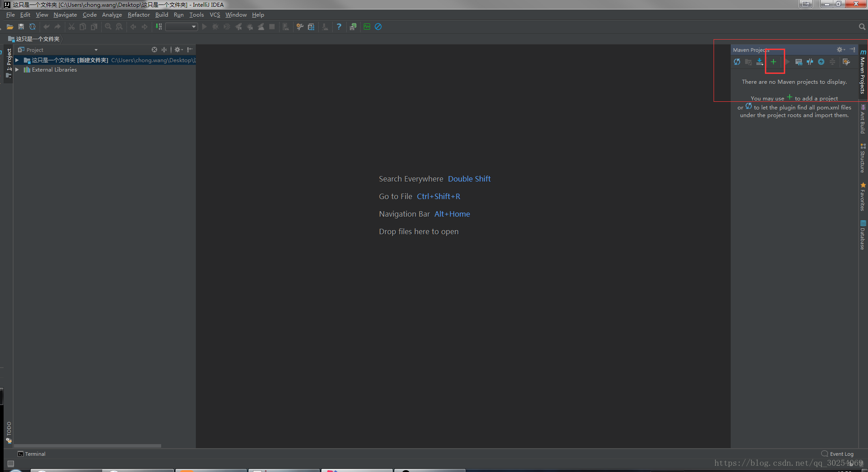The image size is (868, 472).
Task: Execute Maven goal icon
Action: click(799, 62)
